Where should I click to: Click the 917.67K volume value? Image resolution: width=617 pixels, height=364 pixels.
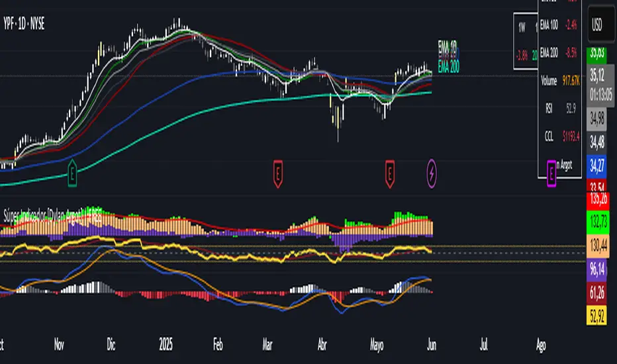571,81
